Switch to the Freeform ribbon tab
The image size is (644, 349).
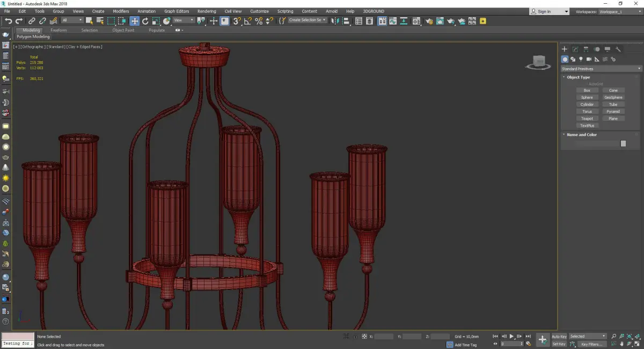(58, 30)
